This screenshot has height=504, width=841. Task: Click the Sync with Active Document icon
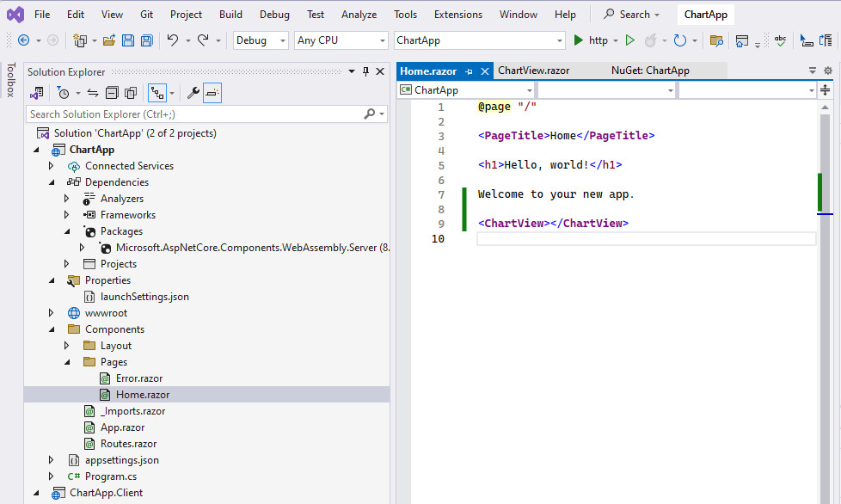tap(93, 93)
